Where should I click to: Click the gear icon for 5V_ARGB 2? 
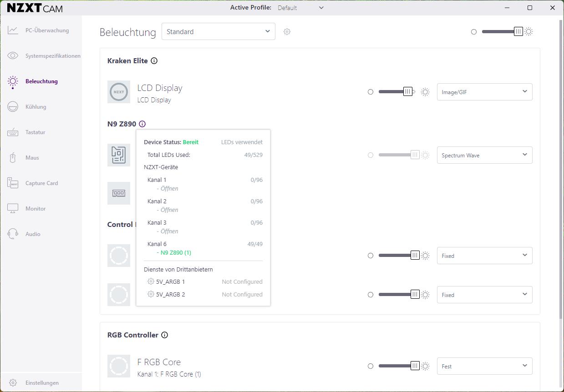(x=151, y=294)
